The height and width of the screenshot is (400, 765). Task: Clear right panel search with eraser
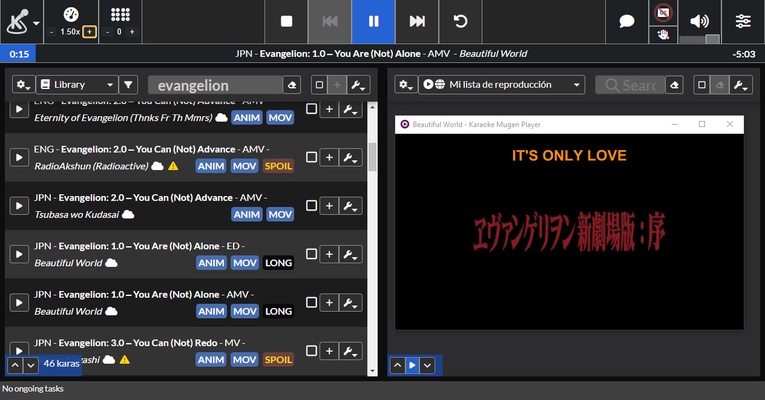(x=674, y=85)
